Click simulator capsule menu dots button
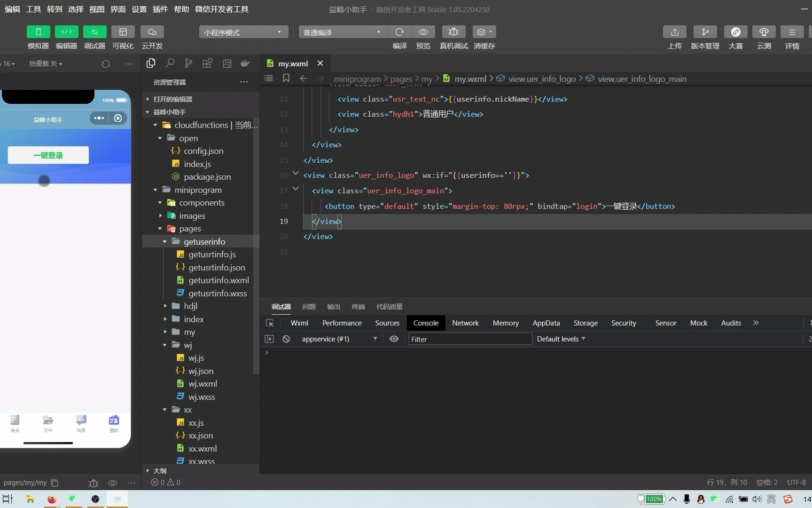The width and height of the screenshot is (812, 508). [99, 118]
